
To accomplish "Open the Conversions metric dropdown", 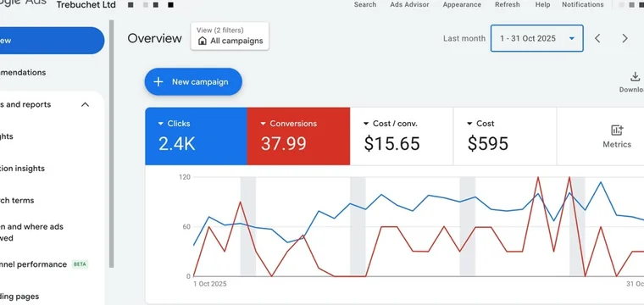I will [264, 124].
